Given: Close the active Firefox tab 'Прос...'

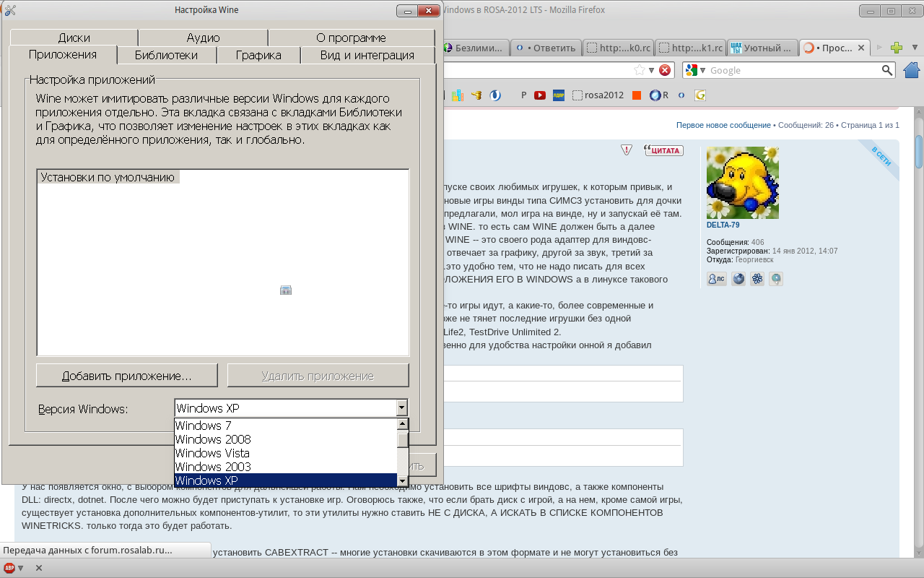Looking at the screenshot, I should pyautogui.click(x=860, y=48).
